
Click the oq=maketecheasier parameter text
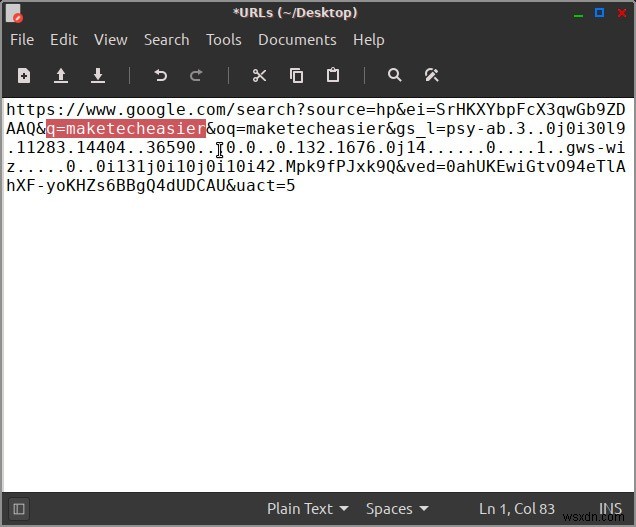(301, 129)
